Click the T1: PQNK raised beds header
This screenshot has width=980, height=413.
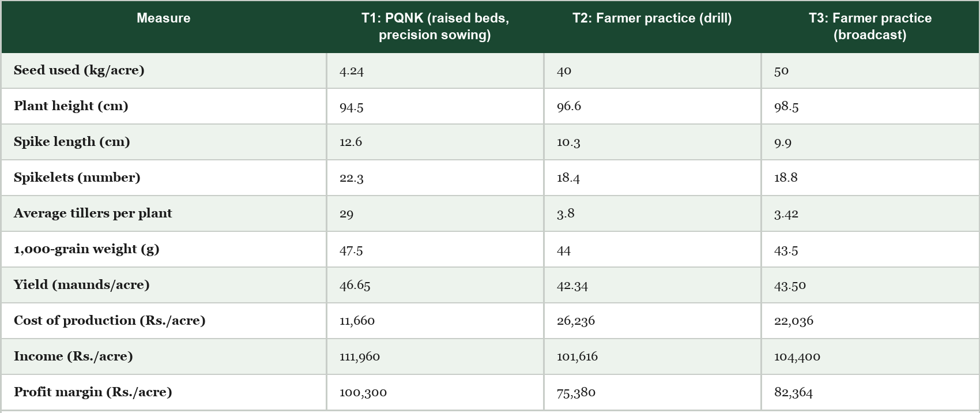tap(435, 27)
